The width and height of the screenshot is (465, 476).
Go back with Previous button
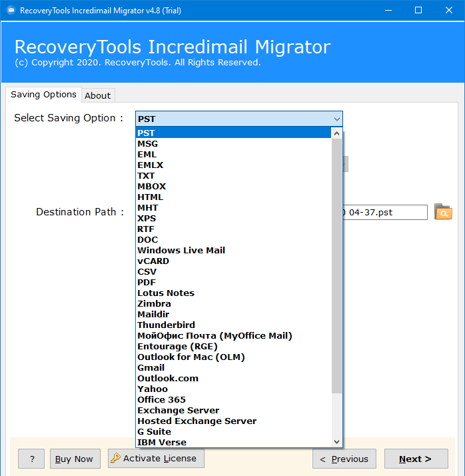344,459
